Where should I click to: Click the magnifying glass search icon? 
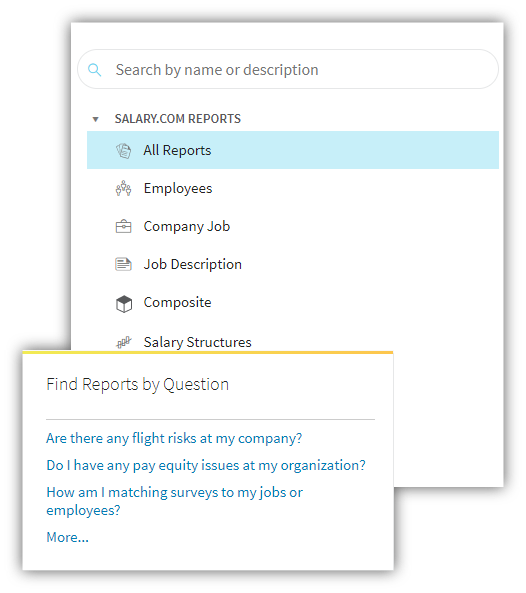coord(95,70)
